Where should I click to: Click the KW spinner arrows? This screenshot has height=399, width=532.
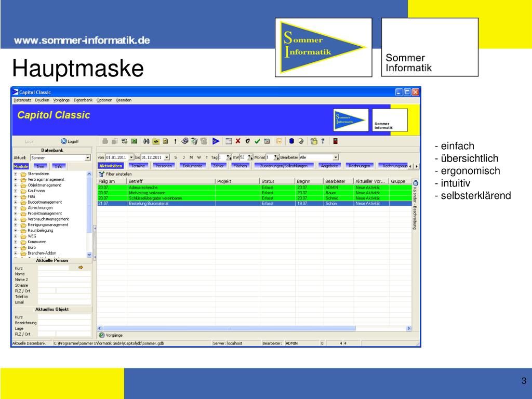tap(250, 157)
